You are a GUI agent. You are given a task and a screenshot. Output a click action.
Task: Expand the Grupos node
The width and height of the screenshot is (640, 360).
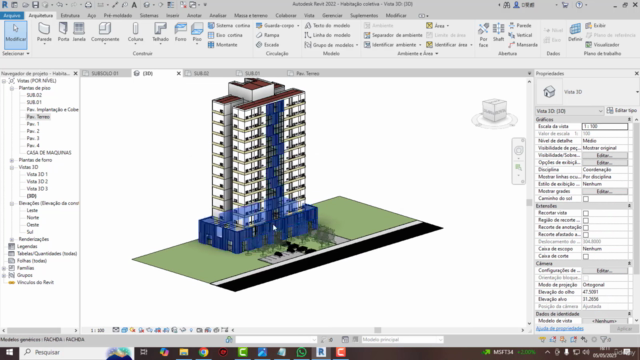pyautogui.click(x=4, y=276)
